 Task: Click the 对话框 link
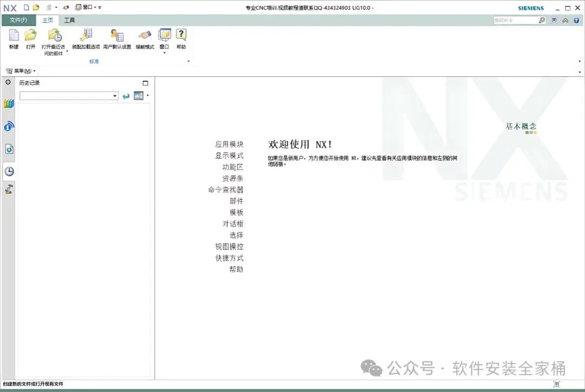pos(233,224)
